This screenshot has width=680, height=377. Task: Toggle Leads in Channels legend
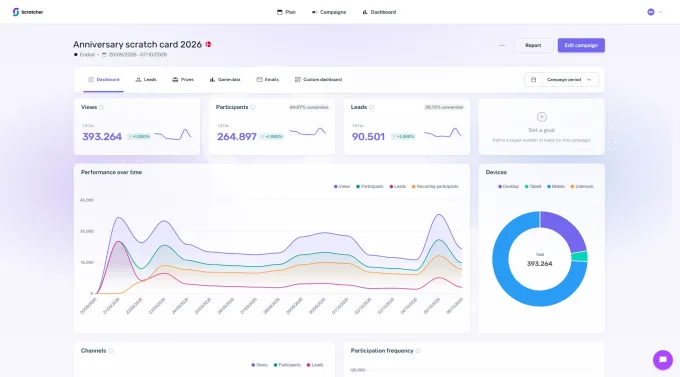315,365
